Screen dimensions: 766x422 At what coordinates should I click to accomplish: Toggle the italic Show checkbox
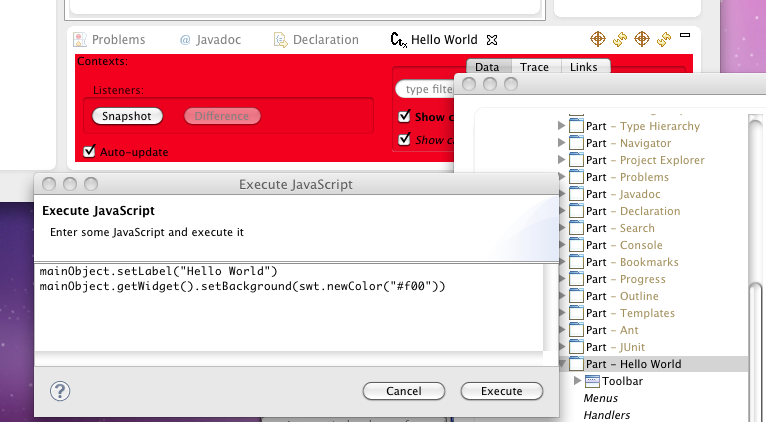tap(404, 140)
